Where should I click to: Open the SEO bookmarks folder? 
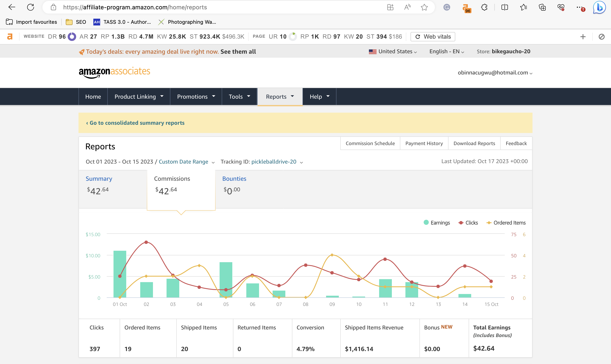point(76,22)
